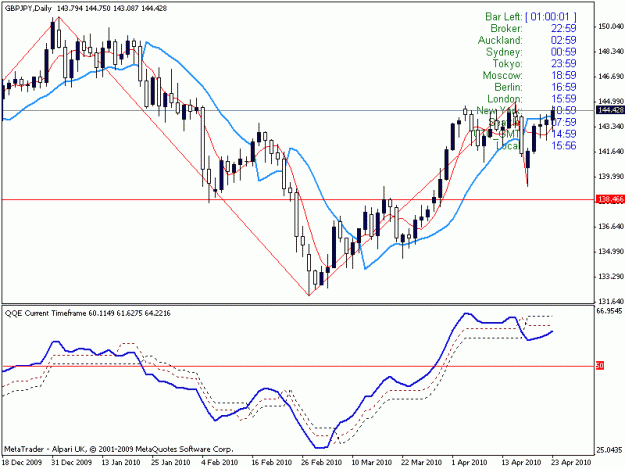
Task: Click the 16 Feb 2010 date label
Action: click(271, 463)
